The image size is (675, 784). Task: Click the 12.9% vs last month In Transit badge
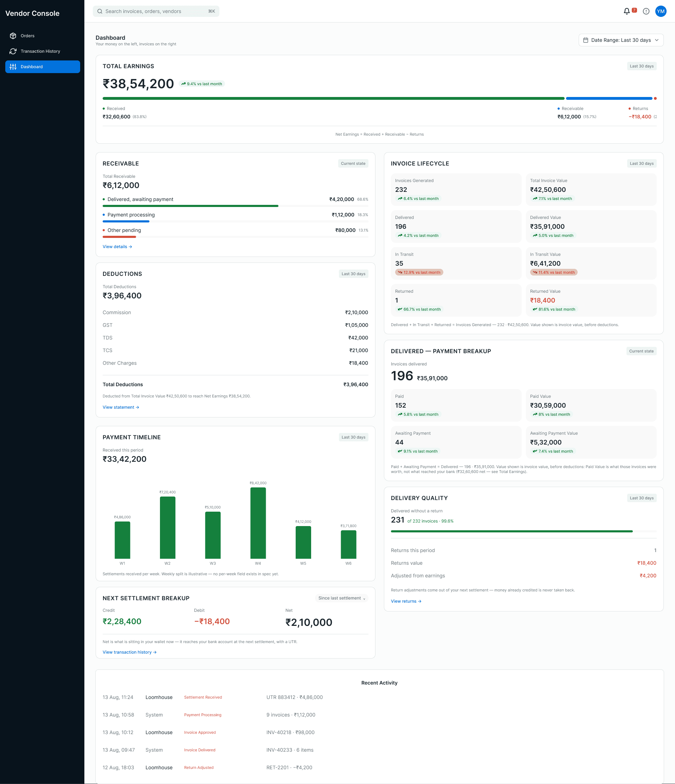[x=419, y=272]
